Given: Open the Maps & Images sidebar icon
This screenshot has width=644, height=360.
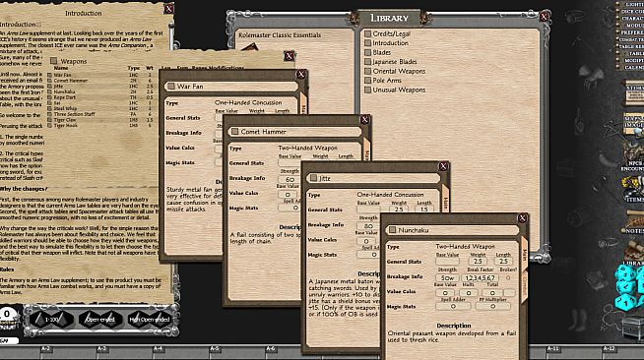Looking at the screenshot, I should click(634, 123).
